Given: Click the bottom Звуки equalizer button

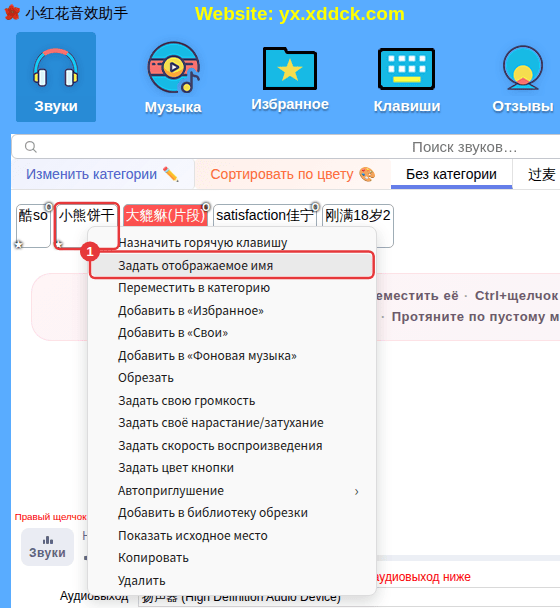Looking at the screenshot, I should [x=47, y=547].
